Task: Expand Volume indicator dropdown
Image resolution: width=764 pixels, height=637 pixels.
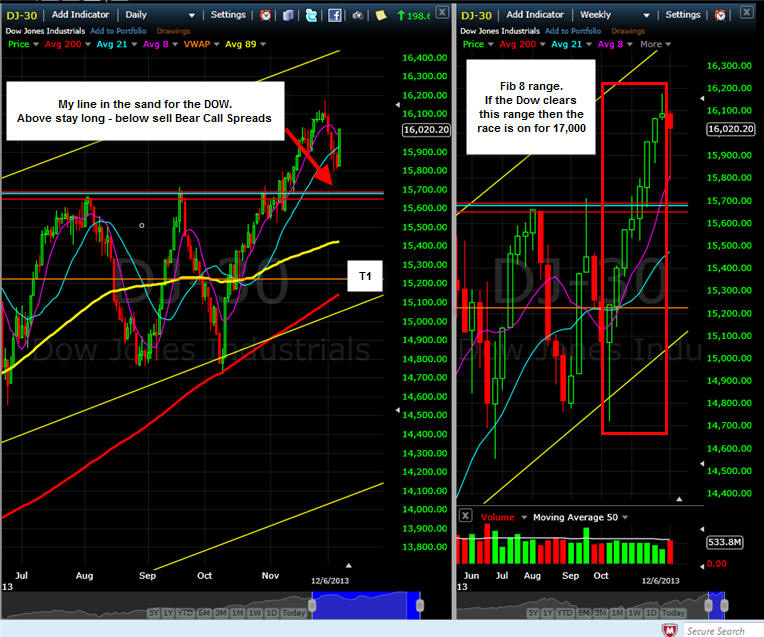Action: pos(524,518)
